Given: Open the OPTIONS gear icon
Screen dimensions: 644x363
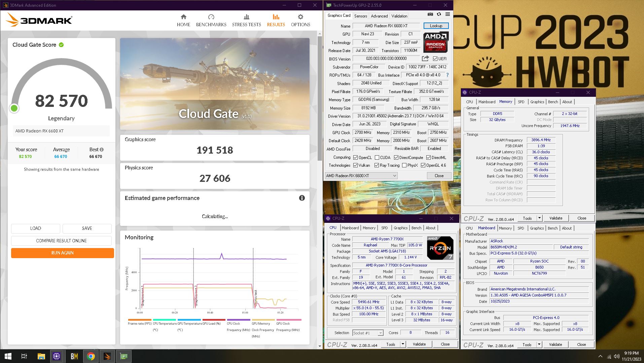Looking at the screenshot, I should coord(300,17).
